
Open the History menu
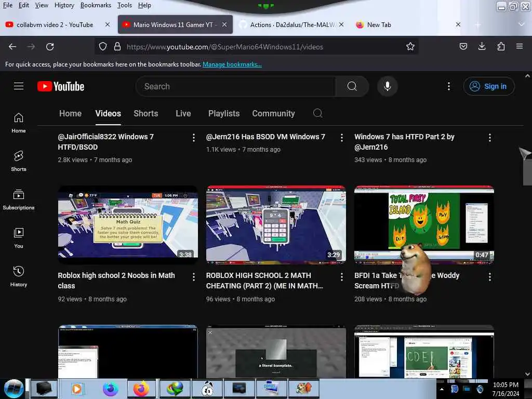pyautogui.click(x=64, y=5)
